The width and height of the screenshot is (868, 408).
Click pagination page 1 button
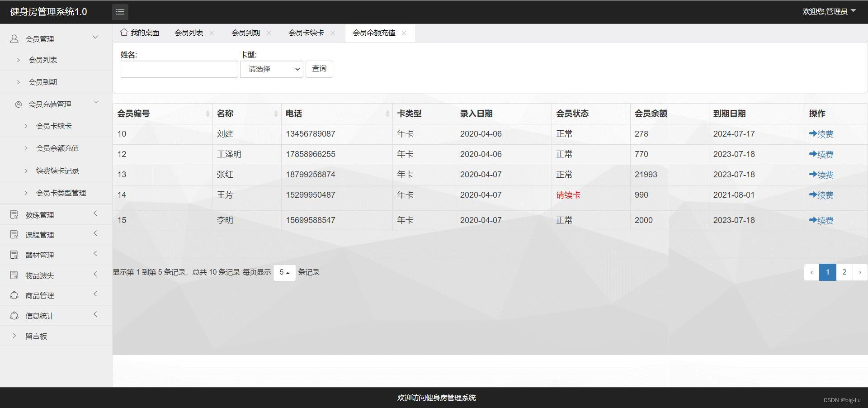click(828, 272)
